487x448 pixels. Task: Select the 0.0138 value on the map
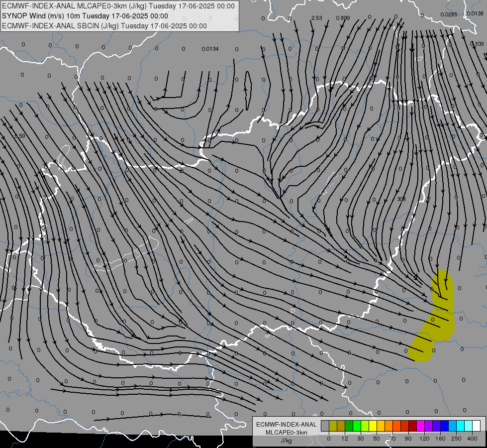pos(475,13)
